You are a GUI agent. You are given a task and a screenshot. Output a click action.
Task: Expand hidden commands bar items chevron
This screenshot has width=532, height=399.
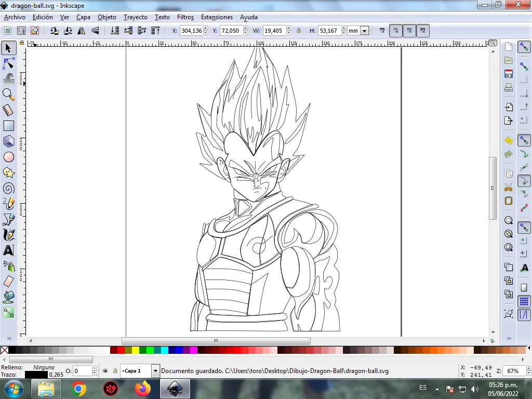tap(509, 339)
